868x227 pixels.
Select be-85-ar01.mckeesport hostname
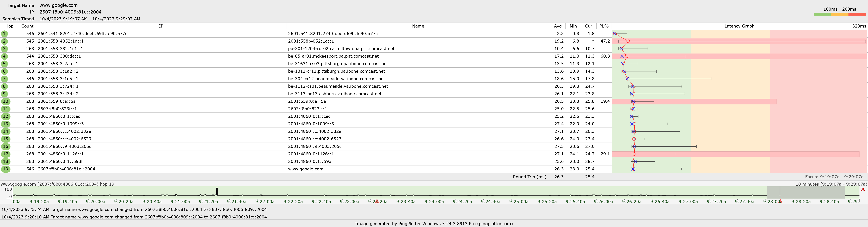coord(333,56)
